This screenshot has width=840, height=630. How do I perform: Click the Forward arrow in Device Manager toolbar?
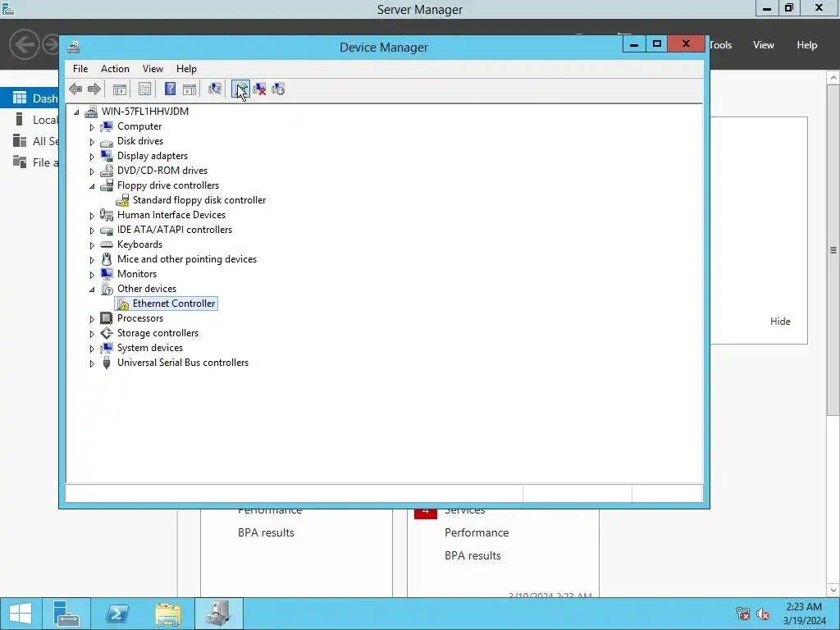(x=94, y=89)
